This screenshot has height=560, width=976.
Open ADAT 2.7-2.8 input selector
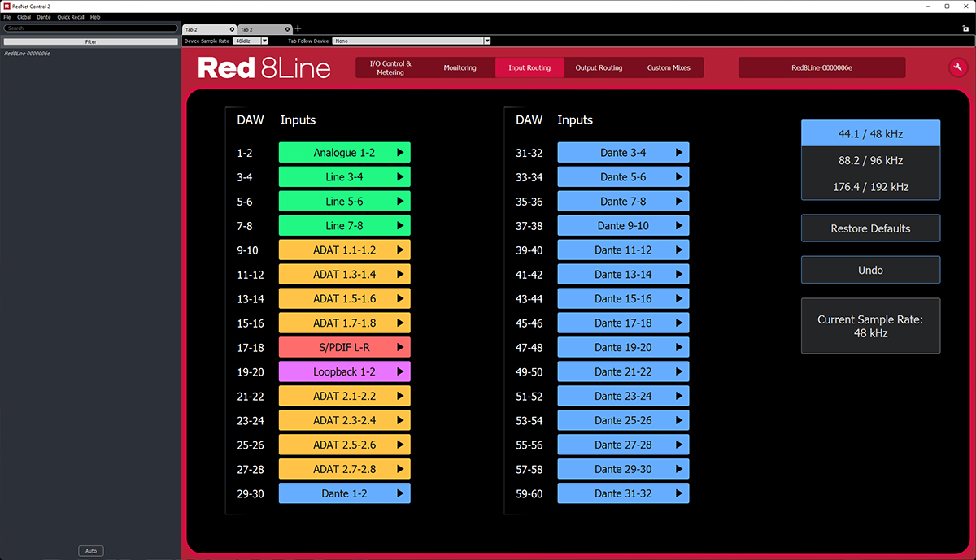coord(344,469)
